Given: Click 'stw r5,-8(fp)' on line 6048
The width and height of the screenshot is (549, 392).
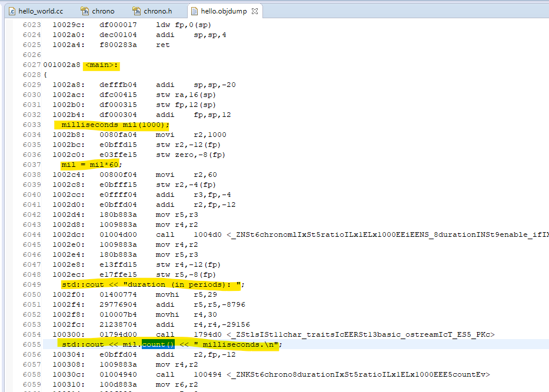Looking at the screenshot, I should (x=186, y=275).
